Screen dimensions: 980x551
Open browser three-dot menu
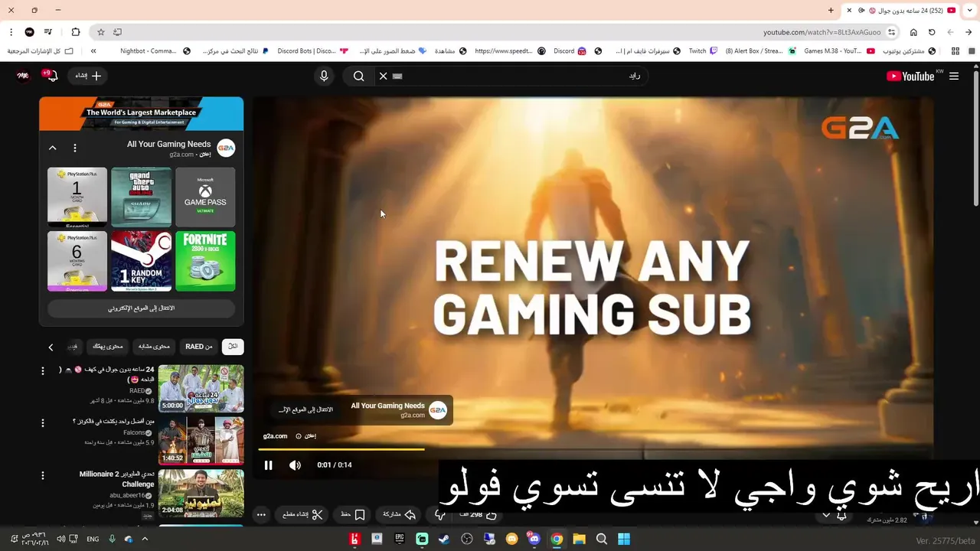pos(11,32)
